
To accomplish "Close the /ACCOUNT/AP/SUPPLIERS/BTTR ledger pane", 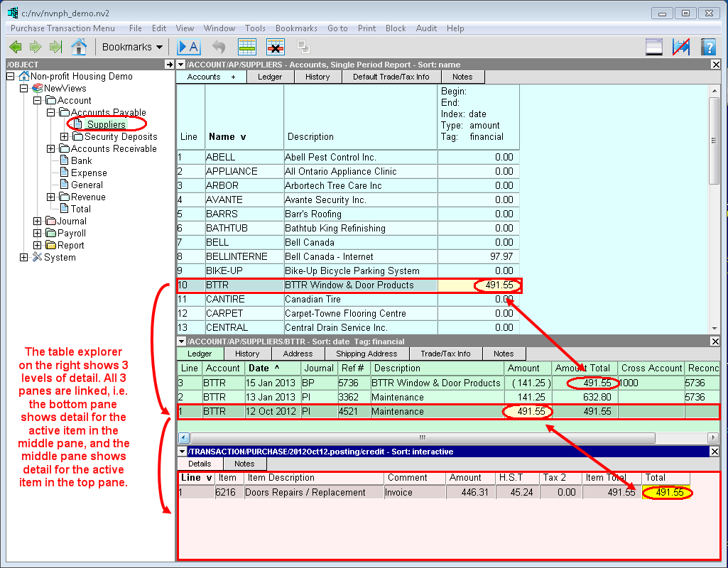I will [715, 342].
